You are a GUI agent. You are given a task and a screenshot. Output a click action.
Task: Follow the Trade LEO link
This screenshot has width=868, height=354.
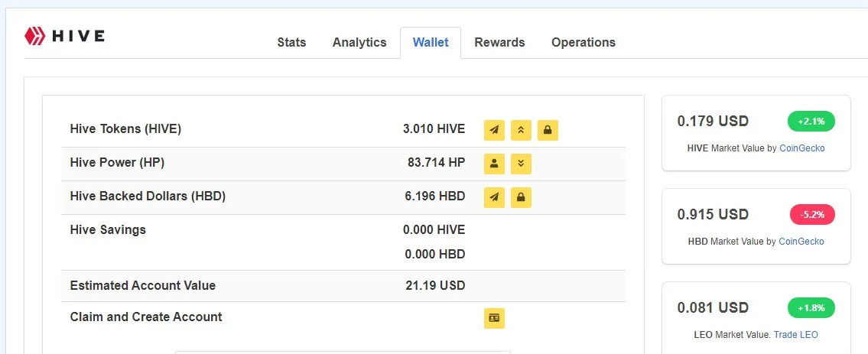point(795,335)
